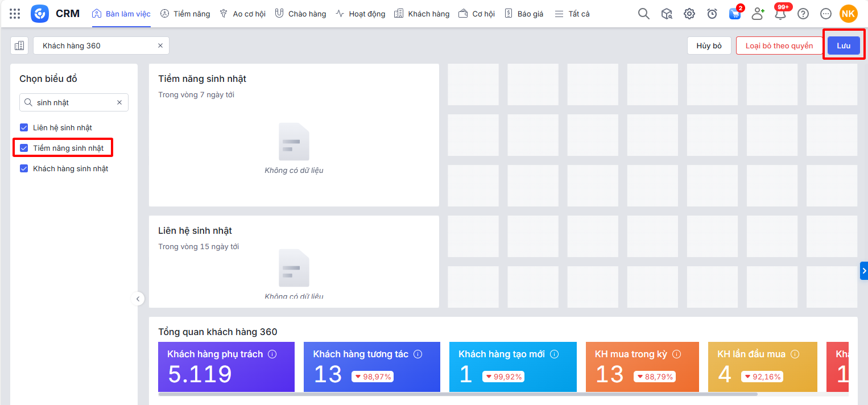Open the Tất cả menu
Screen dimensions: 868x405
(x=572, y=14)
